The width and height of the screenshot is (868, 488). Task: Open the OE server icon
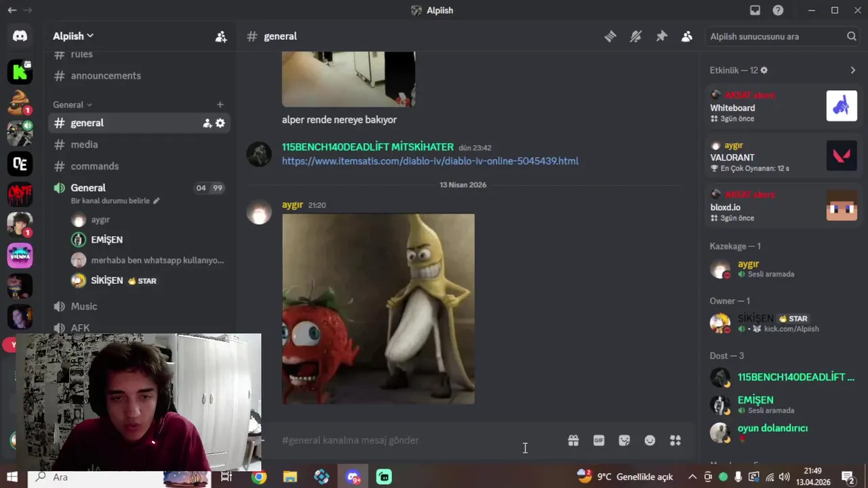click(x=20, y=163)
